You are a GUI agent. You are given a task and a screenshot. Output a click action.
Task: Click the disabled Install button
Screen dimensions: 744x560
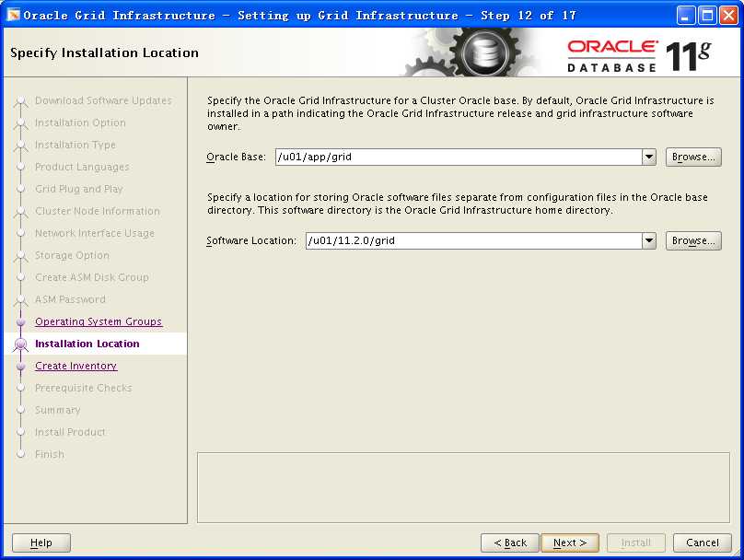coord(636,542)
